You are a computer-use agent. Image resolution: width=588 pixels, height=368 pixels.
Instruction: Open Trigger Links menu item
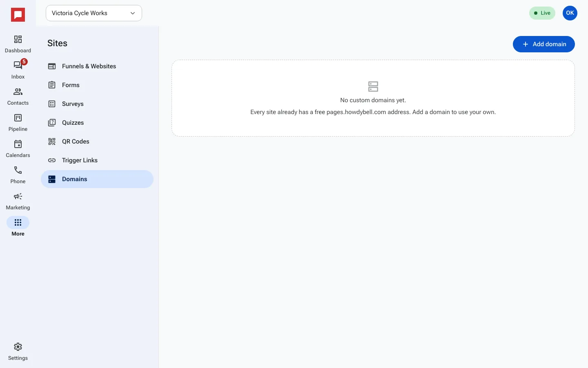[x=97, y=160]
